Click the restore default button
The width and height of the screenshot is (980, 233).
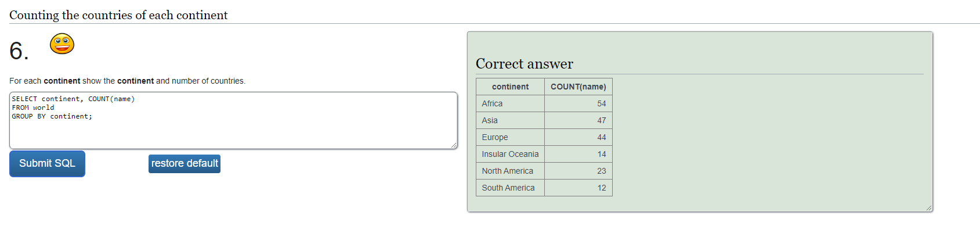tap(185, 164)
